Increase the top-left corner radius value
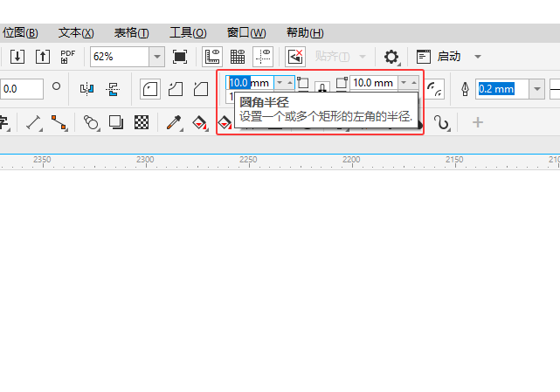Image resolution: width=560 pixels, height=392 pixels. pyautogui.click(x=290, y=82)
